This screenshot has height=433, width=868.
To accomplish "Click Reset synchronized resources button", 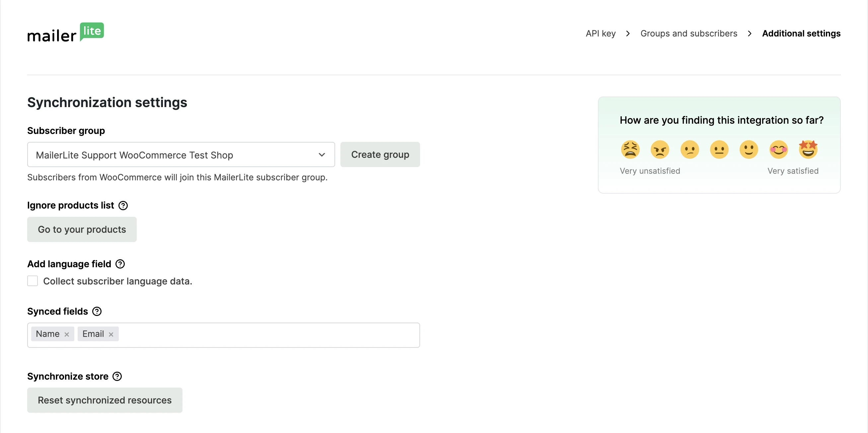I will [105, 400].
